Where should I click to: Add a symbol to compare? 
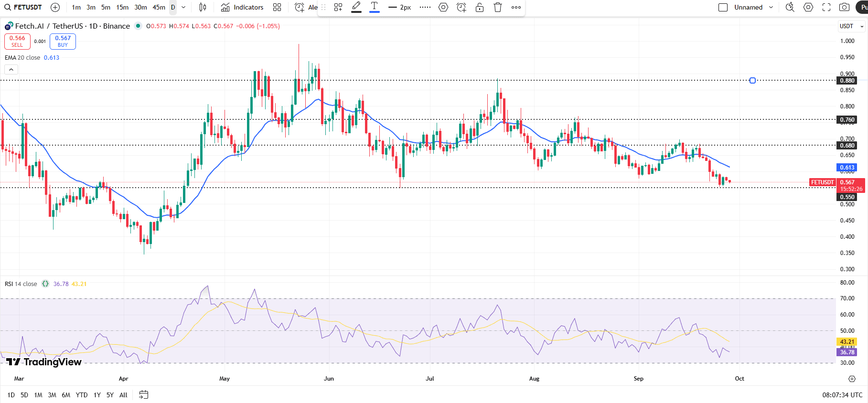point(55,7)
